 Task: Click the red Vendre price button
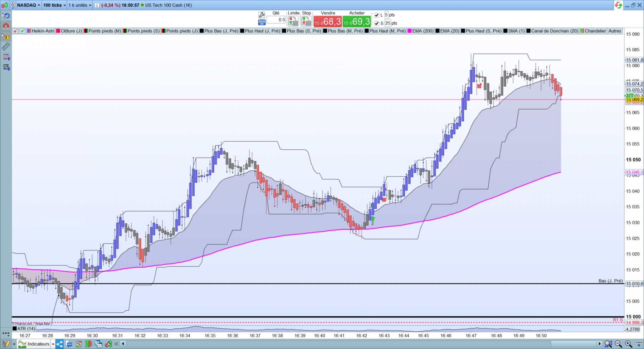coord(328,21)
